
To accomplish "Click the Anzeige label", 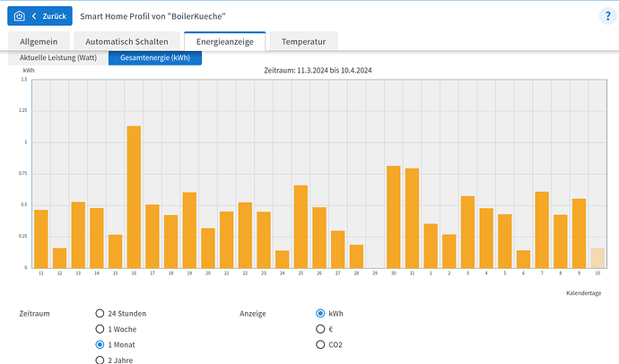I will 253,314.
